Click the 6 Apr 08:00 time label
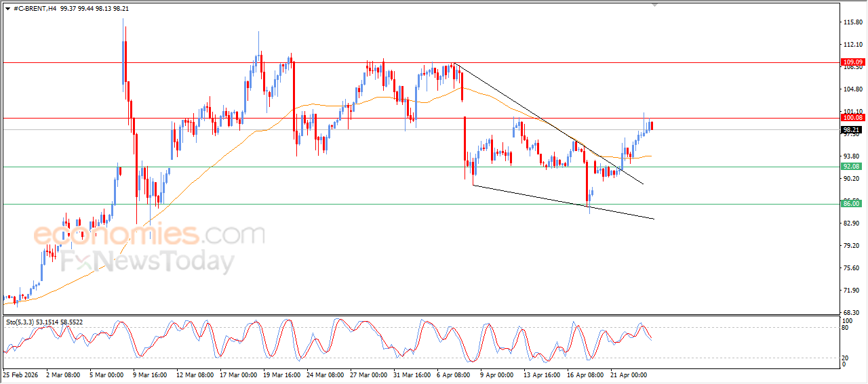Viewport: 868px width, 384px height. pyautogui.click(x=454, y=374)
